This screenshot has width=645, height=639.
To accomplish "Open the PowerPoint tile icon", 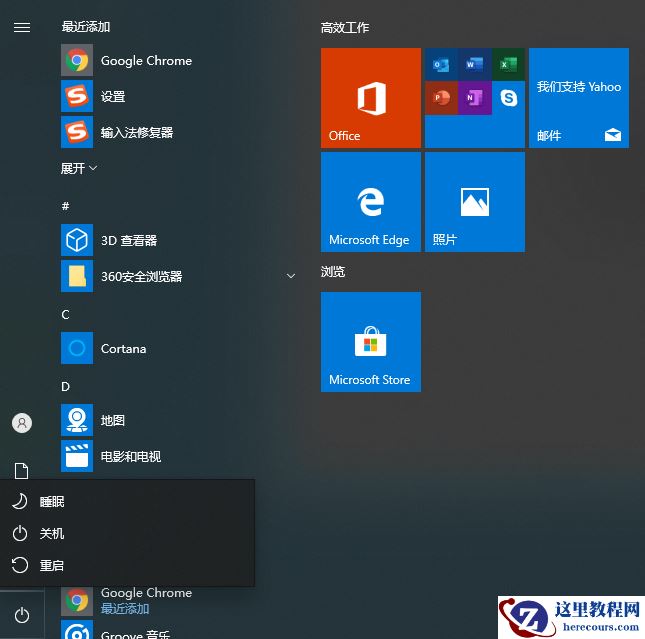I will click(441, 98).
